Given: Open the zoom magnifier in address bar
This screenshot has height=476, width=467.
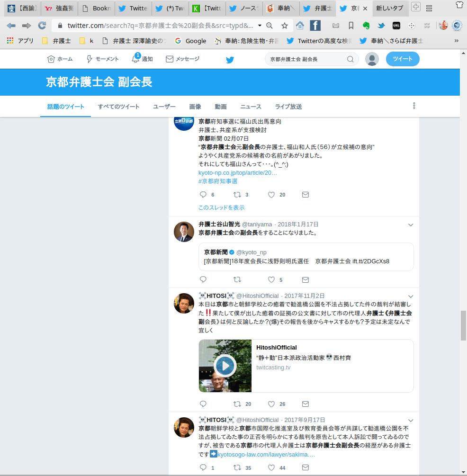Looking at the screenshot, I should tap(269, 26).
